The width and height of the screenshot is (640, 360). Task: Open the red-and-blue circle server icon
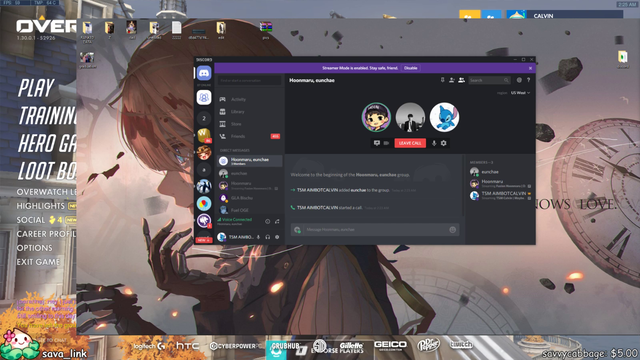204,203
